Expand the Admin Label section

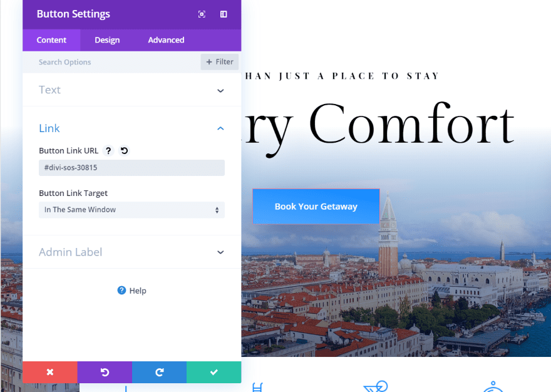[131, 252]
